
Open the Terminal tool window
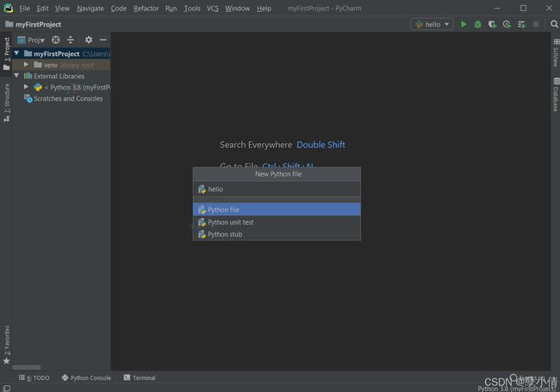pos(140,377)
